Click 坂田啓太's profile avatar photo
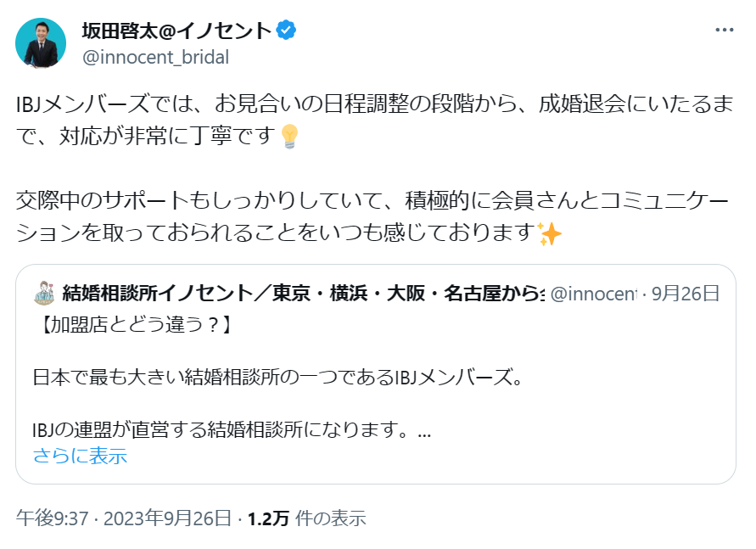 (x=41, y=43)
